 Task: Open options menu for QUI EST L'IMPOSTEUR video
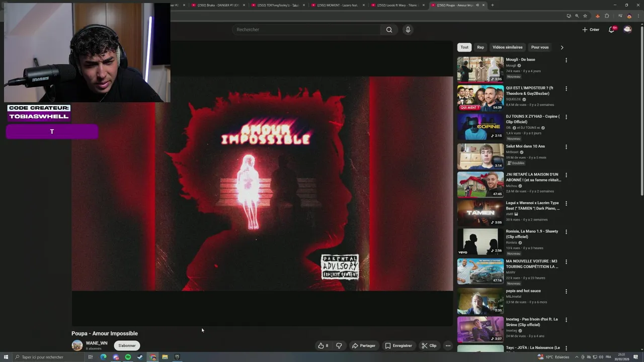566,88
